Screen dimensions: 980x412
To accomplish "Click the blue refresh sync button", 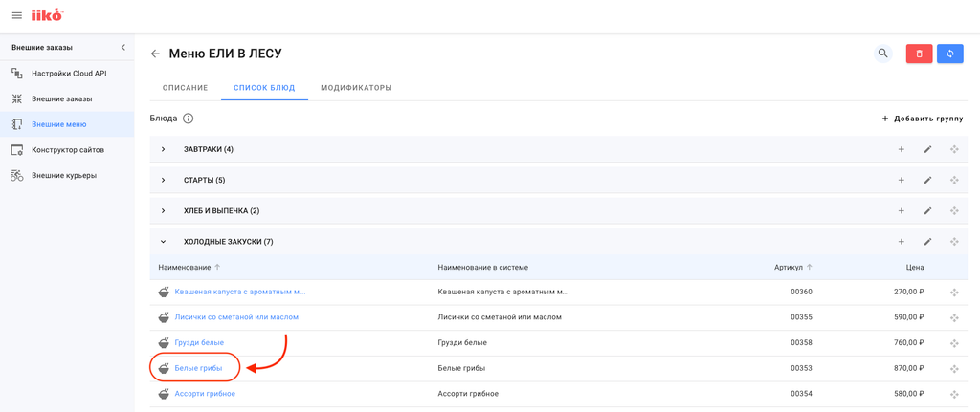I will tap(949, 54).
